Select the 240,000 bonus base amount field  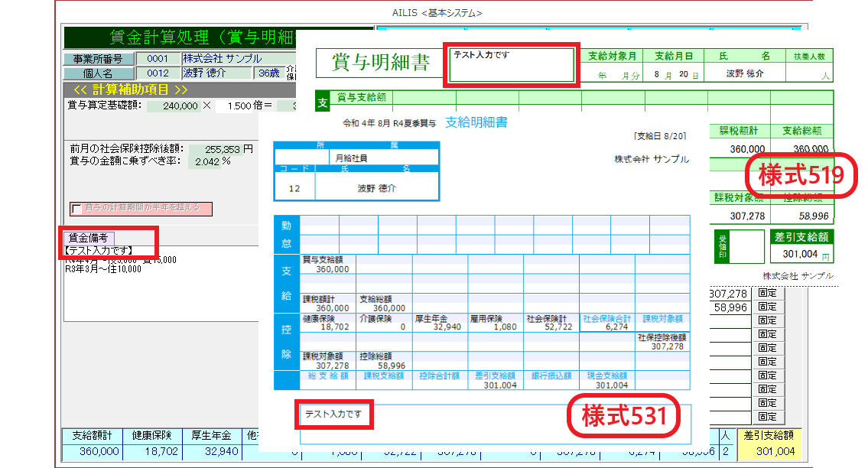(x=176, y=106)
